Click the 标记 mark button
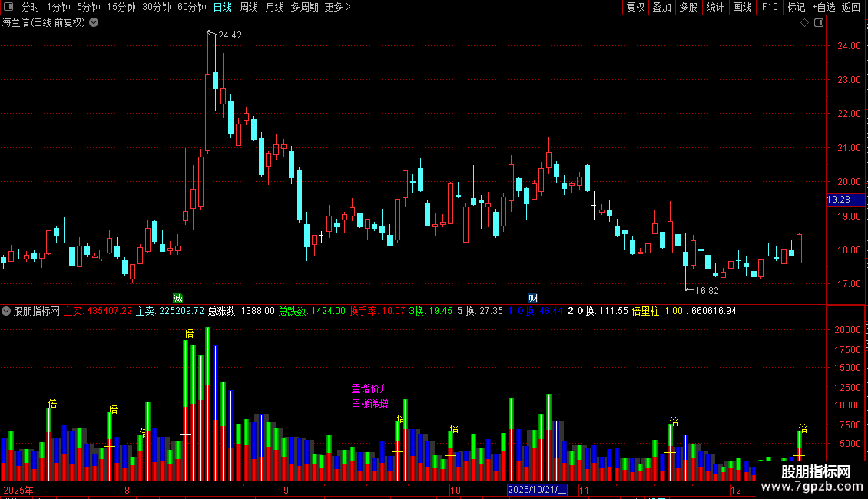The width and height of the screenshot is (868, 499). click(796, 7)
